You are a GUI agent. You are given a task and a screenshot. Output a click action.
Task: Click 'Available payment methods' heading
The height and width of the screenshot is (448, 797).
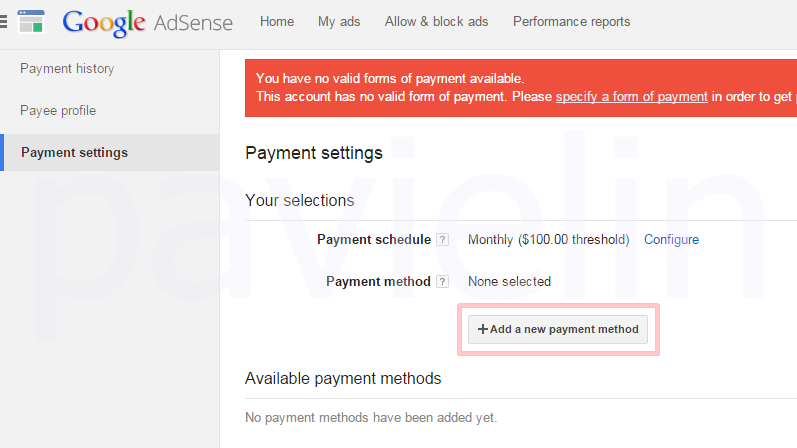(x=343, y=379)
